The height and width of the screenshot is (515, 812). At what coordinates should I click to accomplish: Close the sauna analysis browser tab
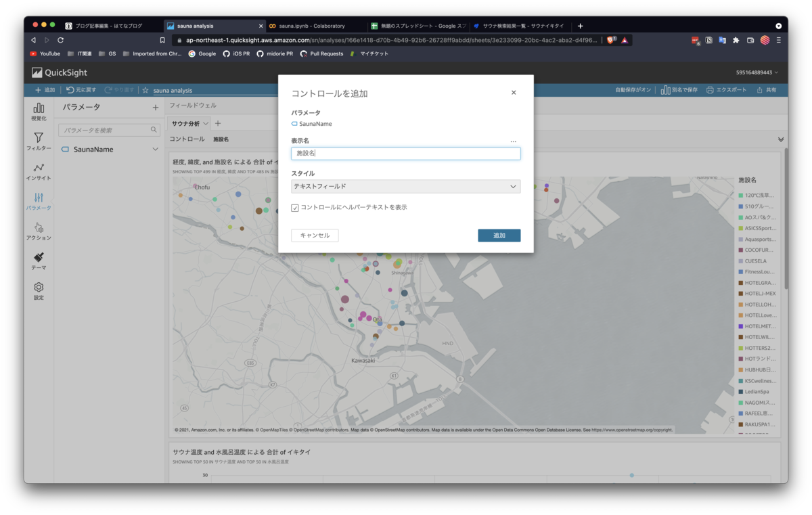[261, 26]
